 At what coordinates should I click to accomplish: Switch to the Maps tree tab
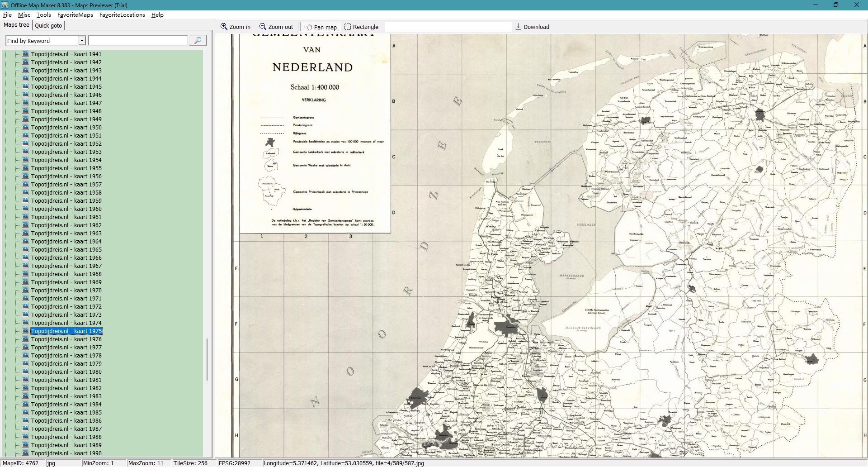[17, 25]
